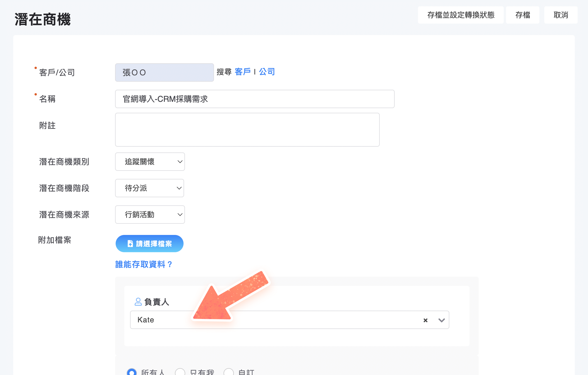
Task: Open the 潛在商機來源 dropdown showing 行銷活動
Action: [150, 215]
